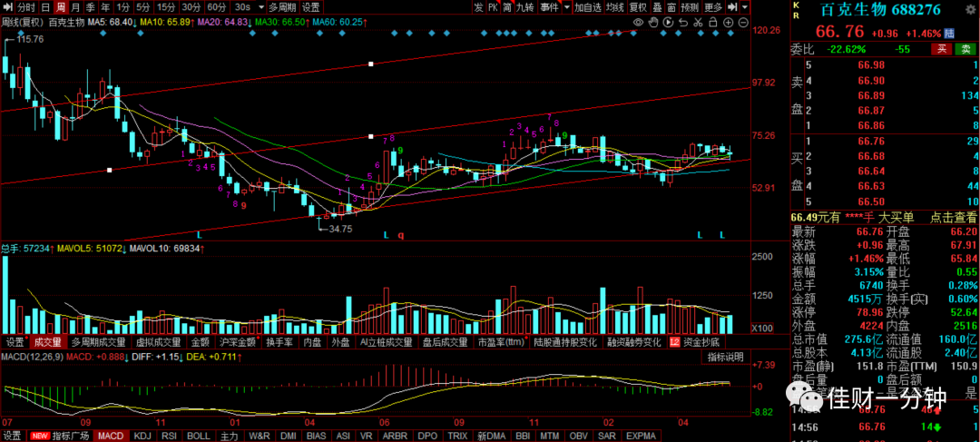Click the white handle on the upper trendline
Image resolution: width=980 pixels, height=442 pixels.
[x=370, y=64]
